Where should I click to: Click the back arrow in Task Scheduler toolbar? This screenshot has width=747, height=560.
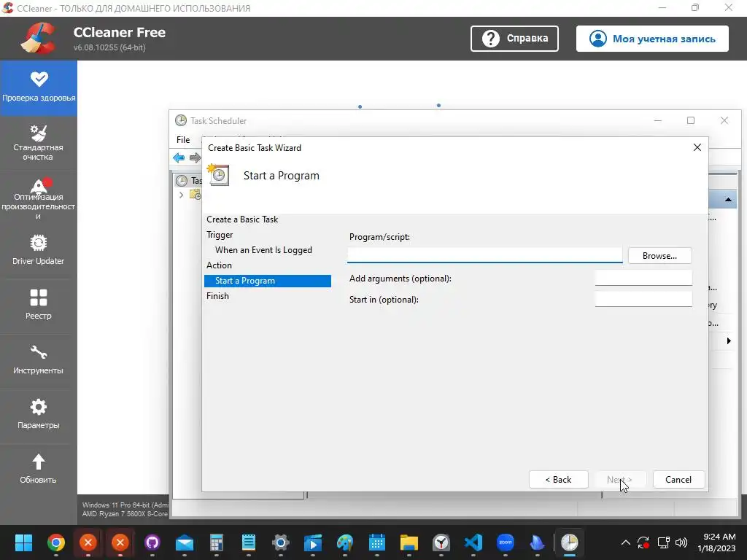pyautogui.click(x=179, y=157)
